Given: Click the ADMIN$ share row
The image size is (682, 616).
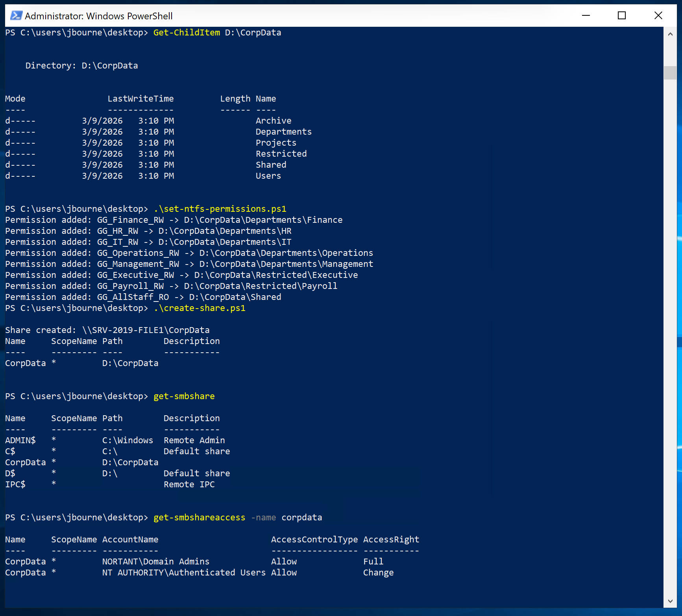Looking at the screenshot, I should point(20,440).
